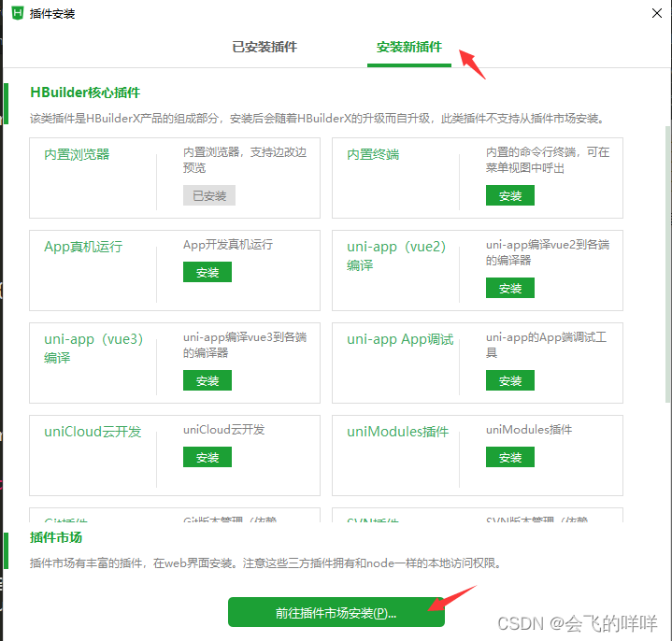The height and width of the screenshot is (641, 672).
Task: Click the 插件市场 section heading
Action: pos(56,537)
